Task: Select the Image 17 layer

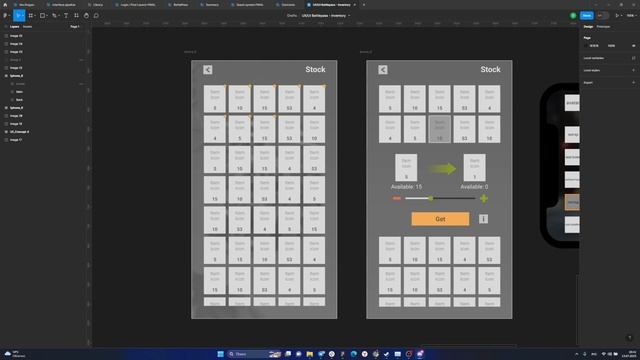Action: coord(16,140)
